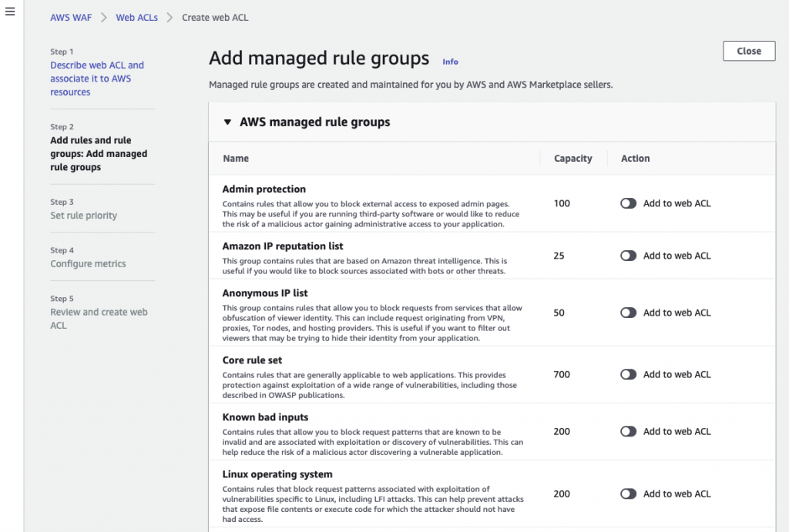
Task: Click capacity value 25 for IP reputation
Action: tap(559, 256)
